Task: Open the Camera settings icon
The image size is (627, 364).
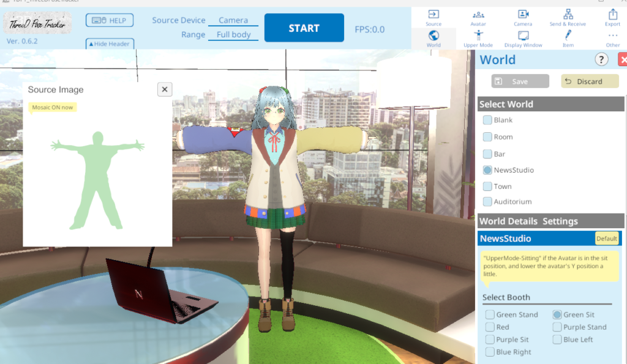Action: [x=523, y=18]
